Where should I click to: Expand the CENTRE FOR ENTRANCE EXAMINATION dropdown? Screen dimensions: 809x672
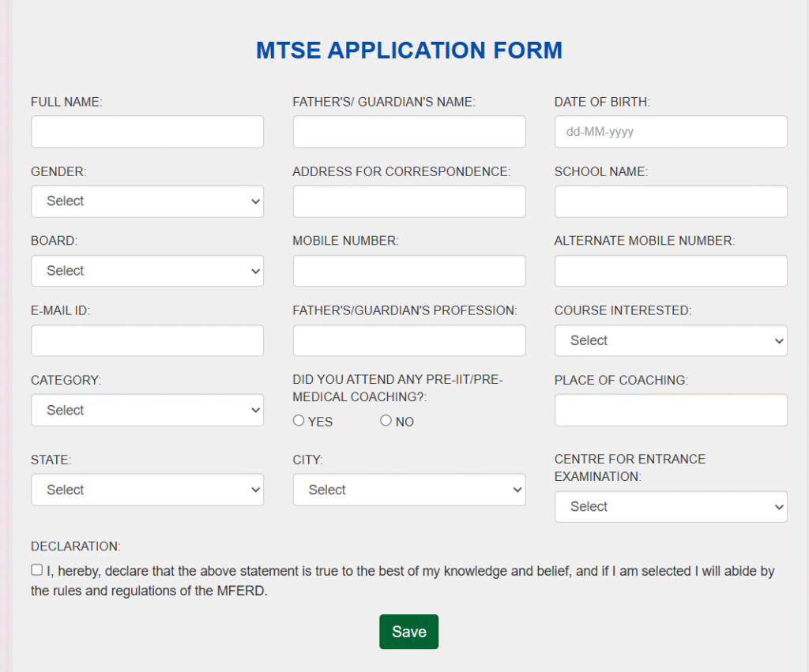tap(670, 506)
